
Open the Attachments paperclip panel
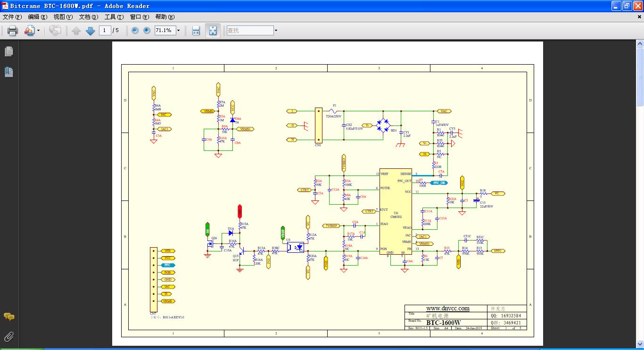coord(8,337)
